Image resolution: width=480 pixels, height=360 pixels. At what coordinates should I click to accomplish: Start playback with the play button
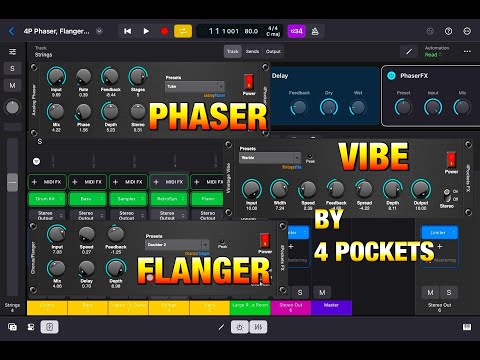point(146,31)
